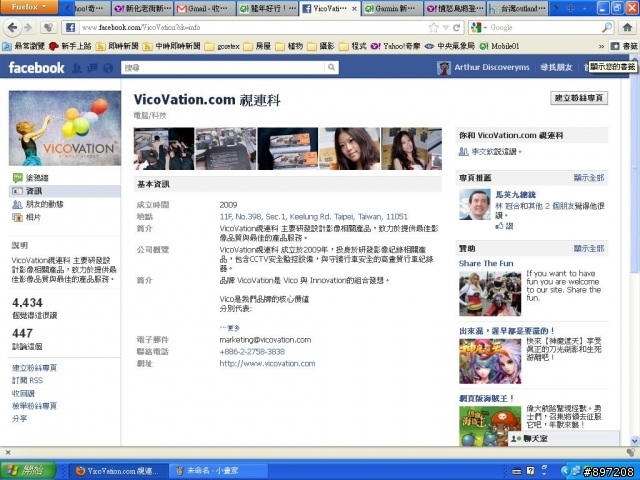640x480 pixels.
Task: Go back with the browser back arrow
Action: (12, 27)
